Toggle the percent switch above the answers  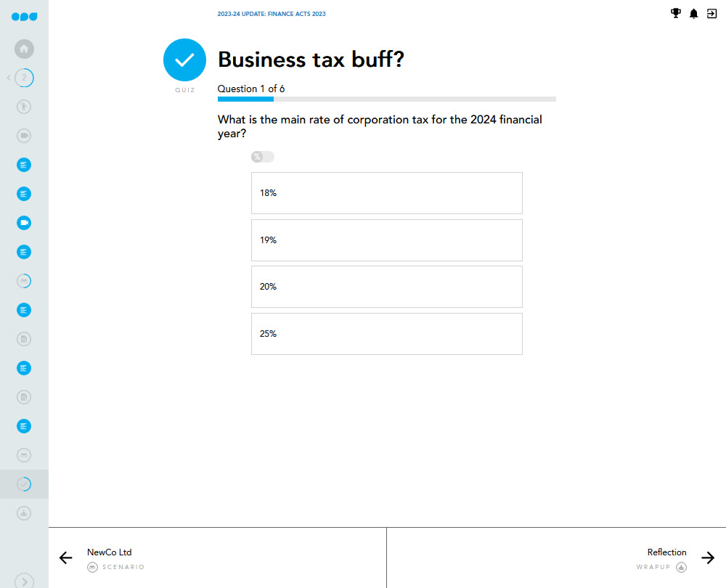pyautogui.click(x=263, y=157)
